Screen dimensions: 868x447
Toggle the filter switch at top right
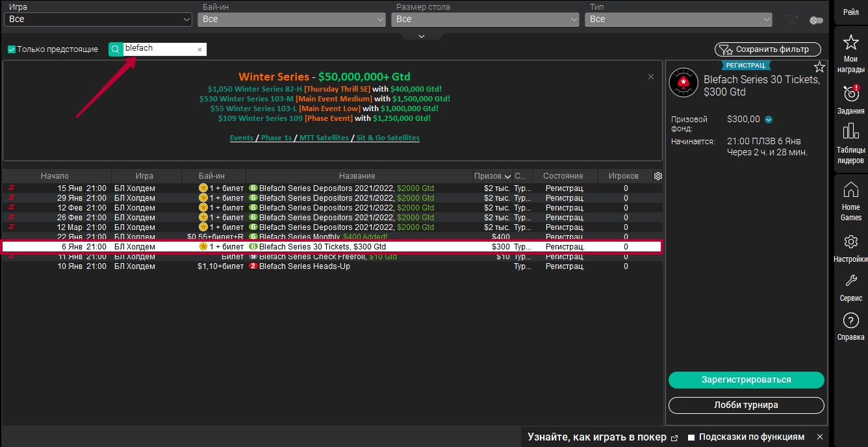(816, 20)
